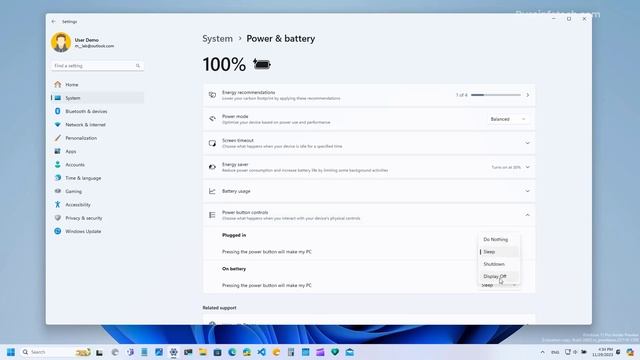Open the Settings gear on the taskbar
Image resolution: width=640 pixels, height=360 pixels.
(x=173, y=352)
